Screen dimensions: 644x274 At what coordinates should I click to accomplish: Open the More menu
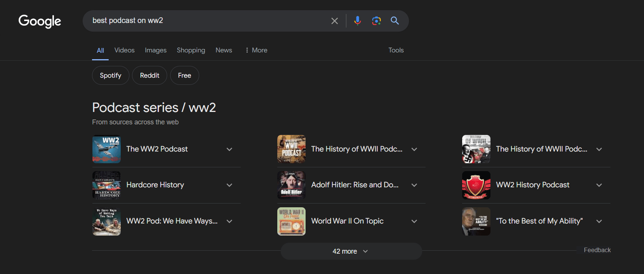256,50
